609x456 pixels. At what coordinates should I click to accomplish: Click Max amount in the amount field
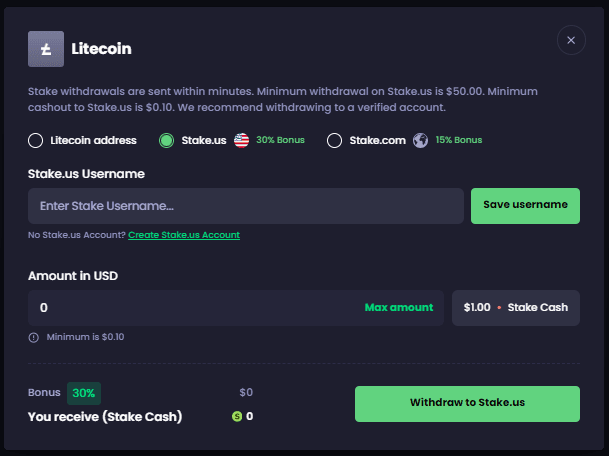point(399,308)
